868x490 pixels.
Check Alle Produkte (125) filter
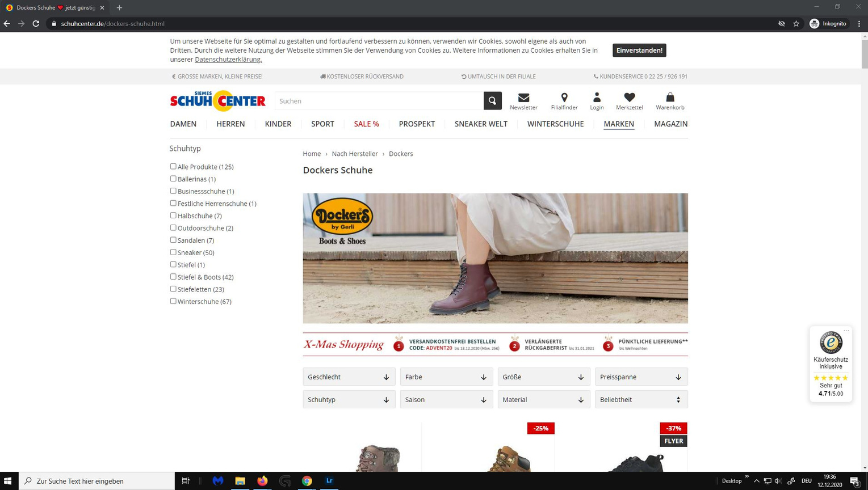pos(173,166)
